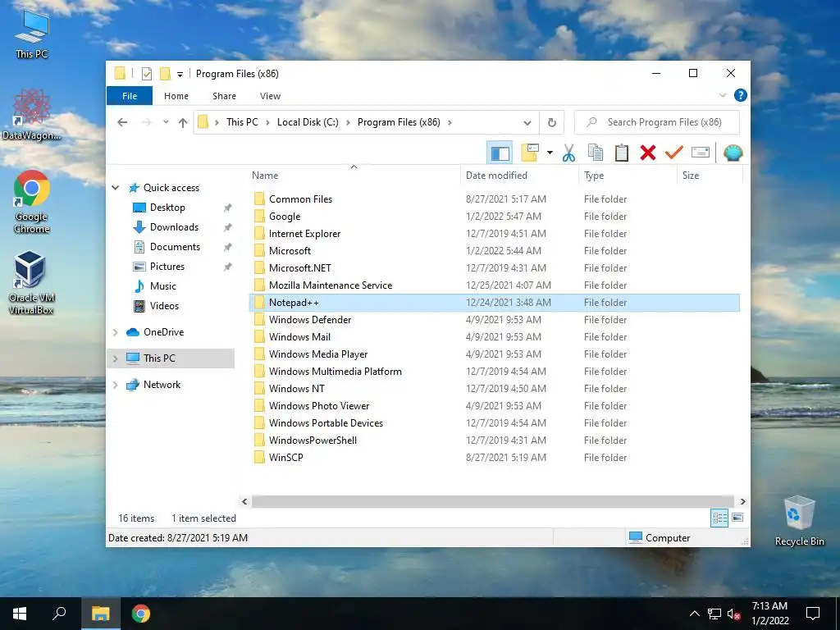840x630 pixels.
Task: Open the File menu tab
Action: (130, 96)
